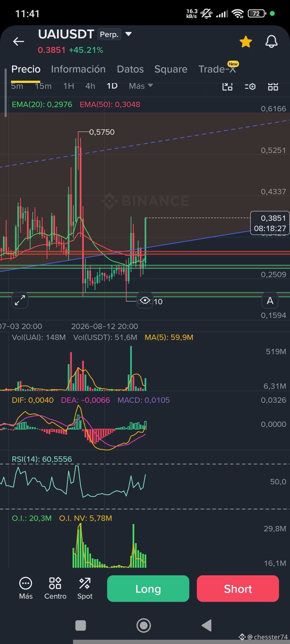Expand the Más timeframe dropdown
This screenshot has height=644, width=290.
(x=141, y=86)
